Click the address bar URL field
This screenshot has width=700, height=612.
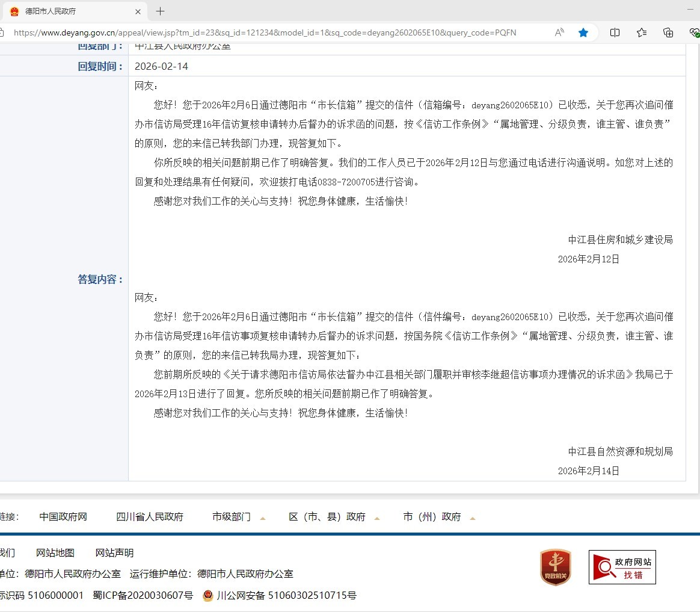[271, 32]
